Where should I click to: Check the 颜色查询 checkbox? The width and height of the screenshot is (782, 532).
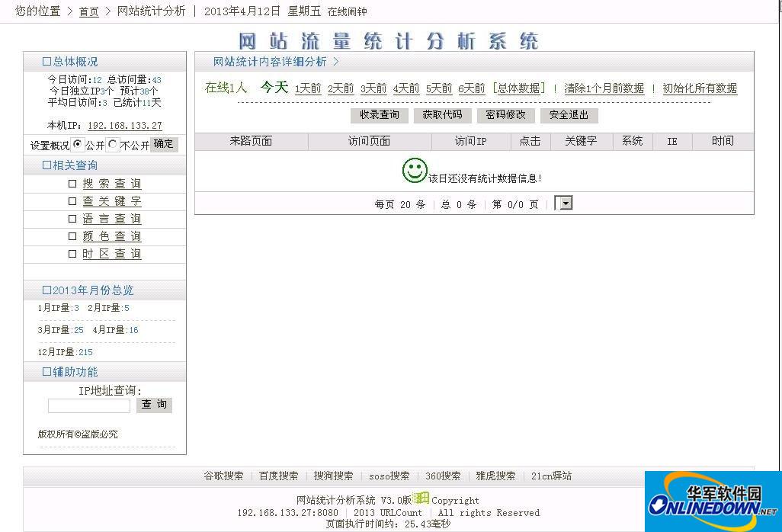point(72,236)
